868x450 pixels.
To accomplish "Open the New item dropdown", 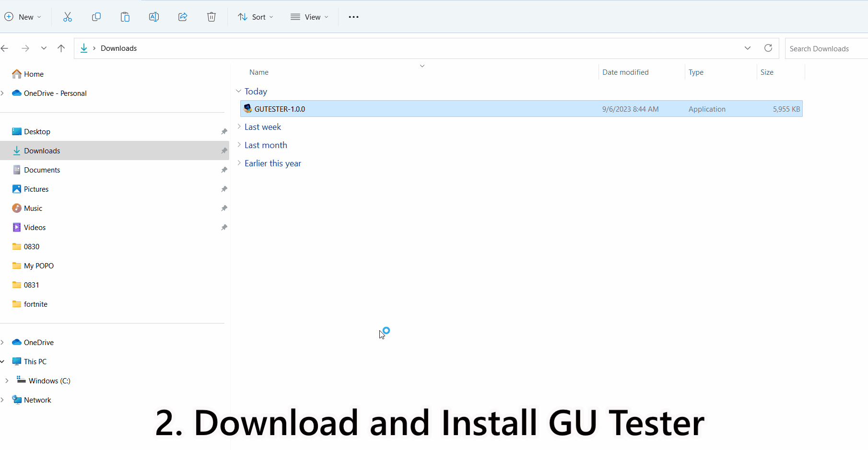I will point(23,17).
